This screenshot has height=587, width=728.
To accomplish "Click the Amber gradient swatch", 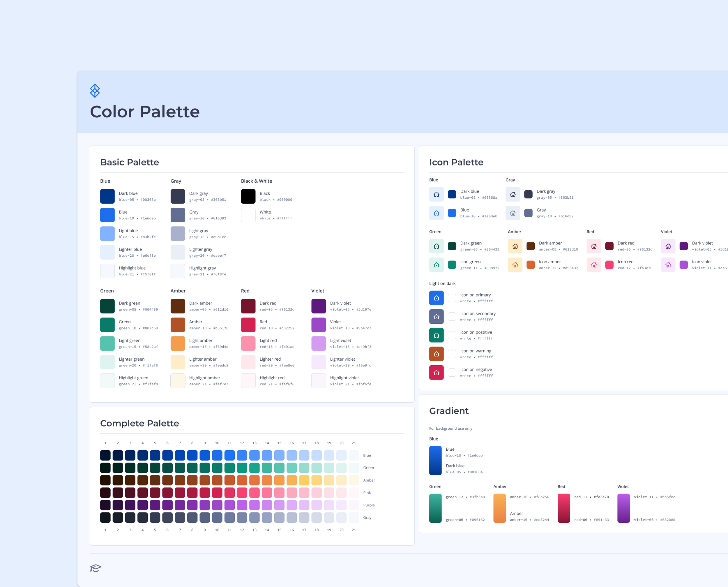I will pyautogui.click(x=499, y=508).
